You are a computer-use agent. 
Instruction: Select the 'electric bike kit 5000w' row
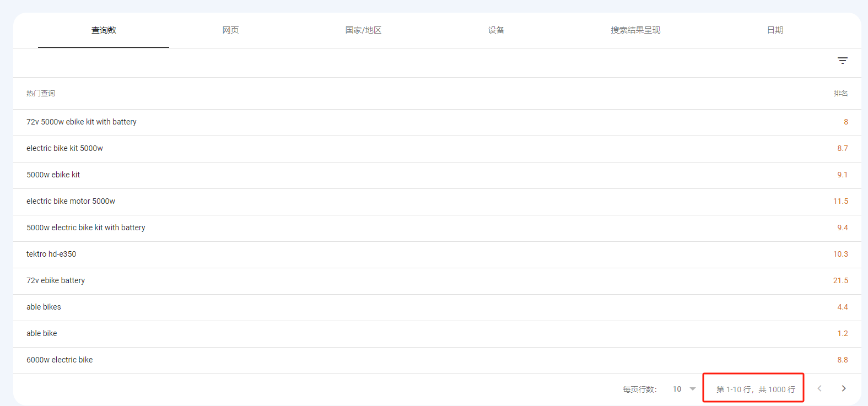64,149
